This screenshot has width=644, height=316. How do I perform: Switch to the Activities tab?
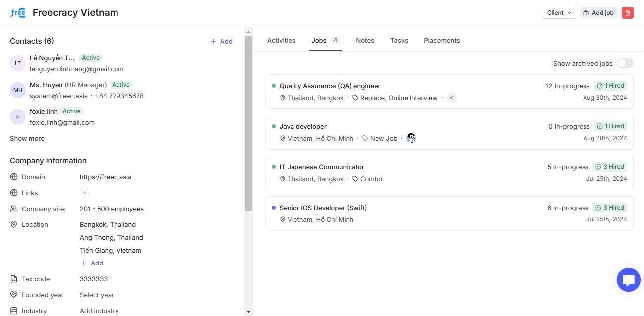click(x=281, y=40)
